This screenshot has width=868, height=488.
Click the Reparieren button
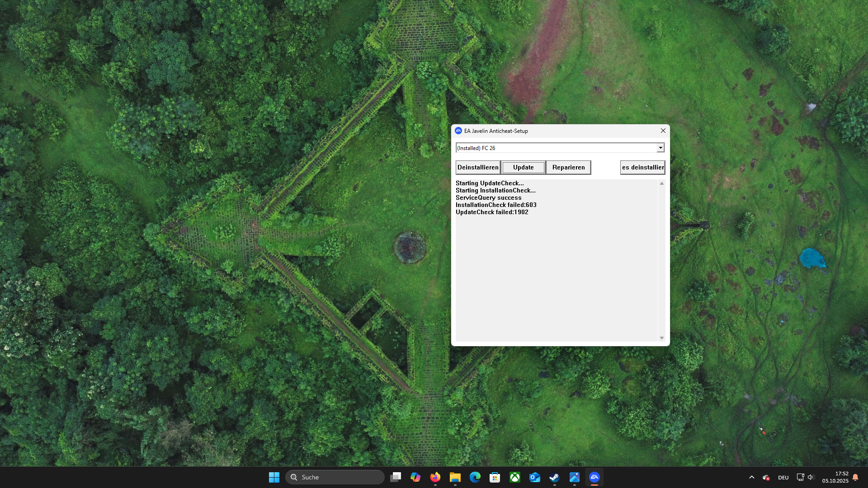pyautogui.click(x=568, y=167)
